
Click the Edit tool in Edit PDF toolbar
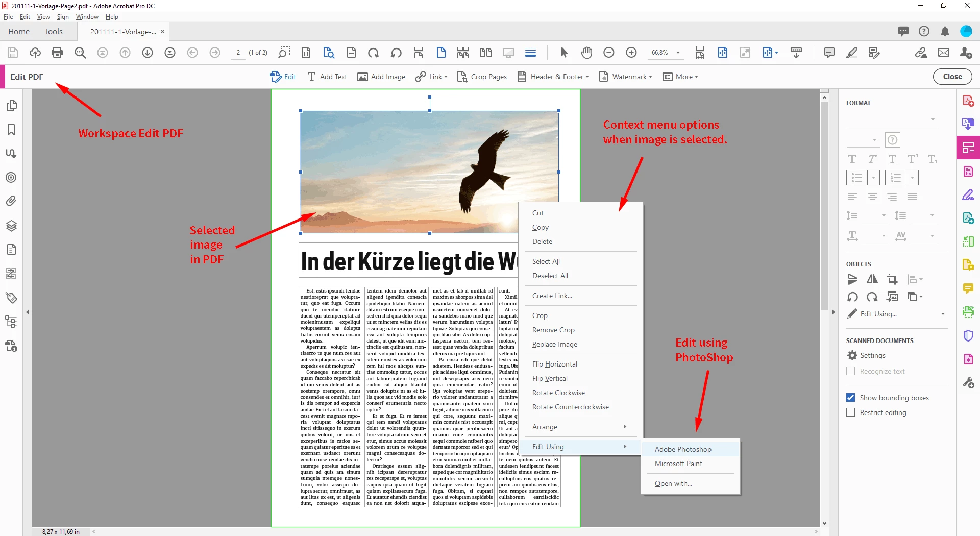coord(283,77)
